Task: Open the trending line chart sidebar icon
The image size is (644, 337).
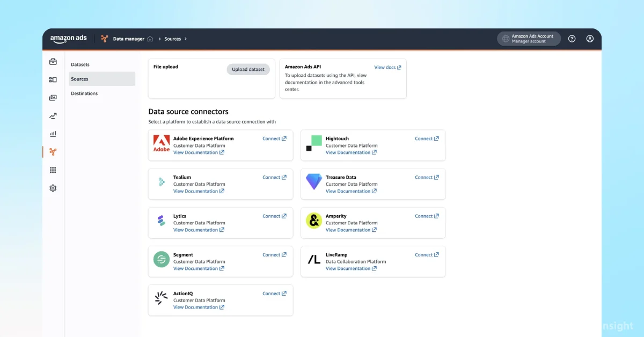Action: tap(53, 116)
